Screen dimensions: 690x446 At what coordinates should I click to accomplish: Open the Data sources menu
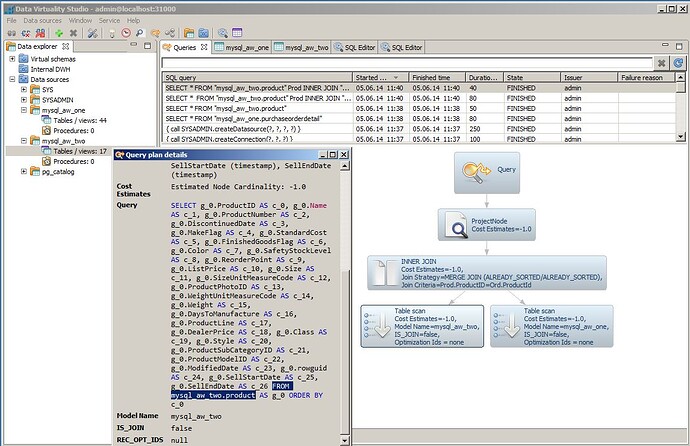coord(42,20)
